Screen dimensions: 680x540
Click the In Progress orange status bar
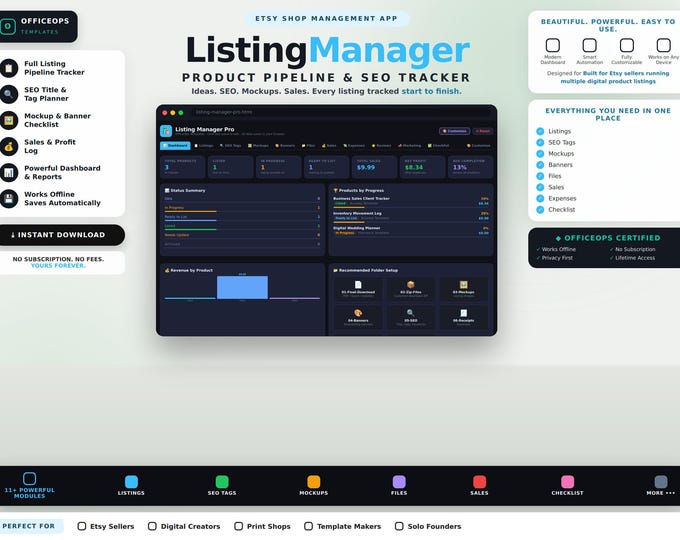(190, 211)
